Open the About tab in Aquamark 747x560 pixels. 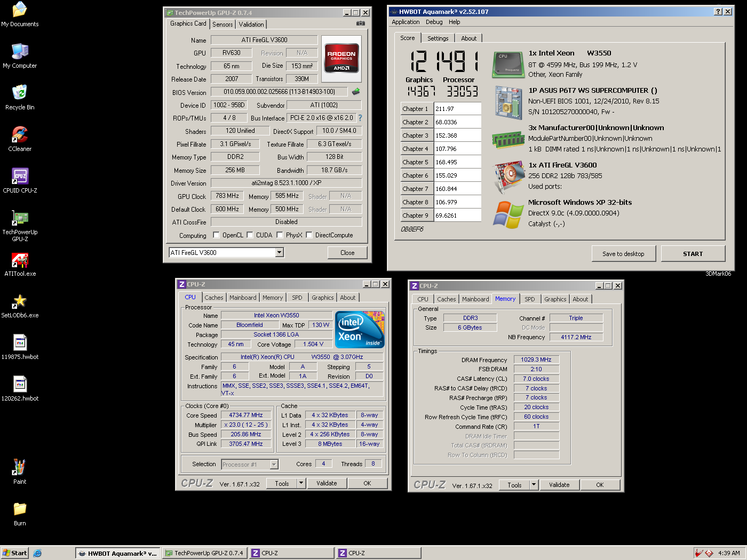(x=468, y=38)
